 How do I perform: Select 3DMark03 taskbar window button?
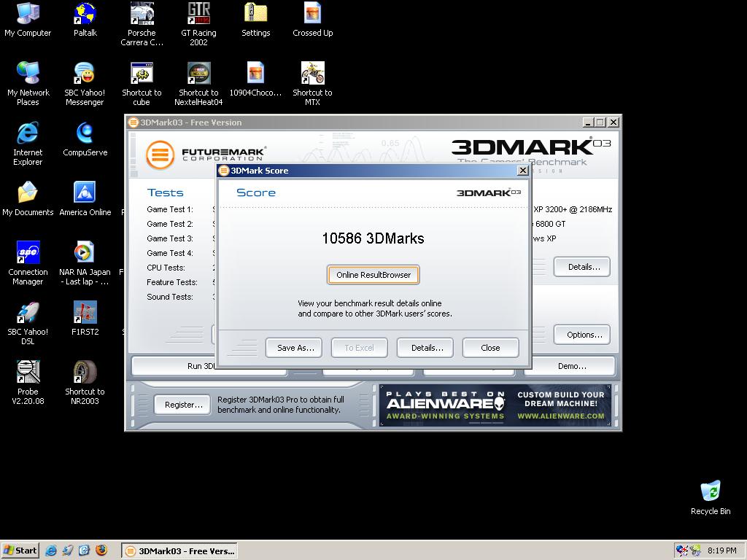click(x=179, y=551)
